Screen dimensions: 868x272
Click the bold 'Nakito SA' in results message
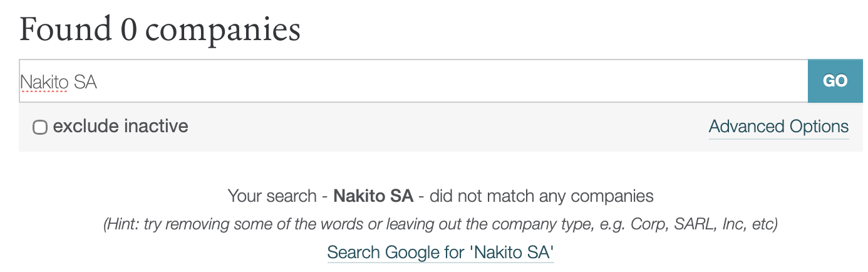tap(373, 196)
